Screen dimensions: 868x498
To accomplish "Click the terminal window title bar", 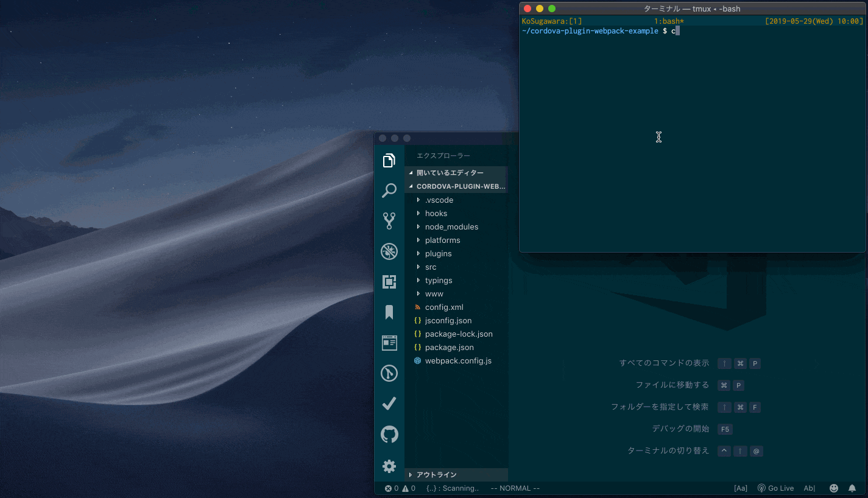I will click(x=693, y=9).
